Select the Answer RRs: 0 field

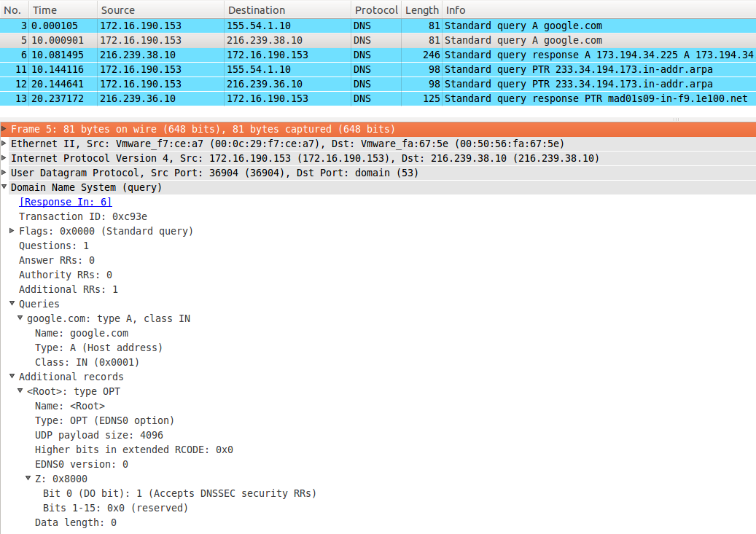click(56, 260)
